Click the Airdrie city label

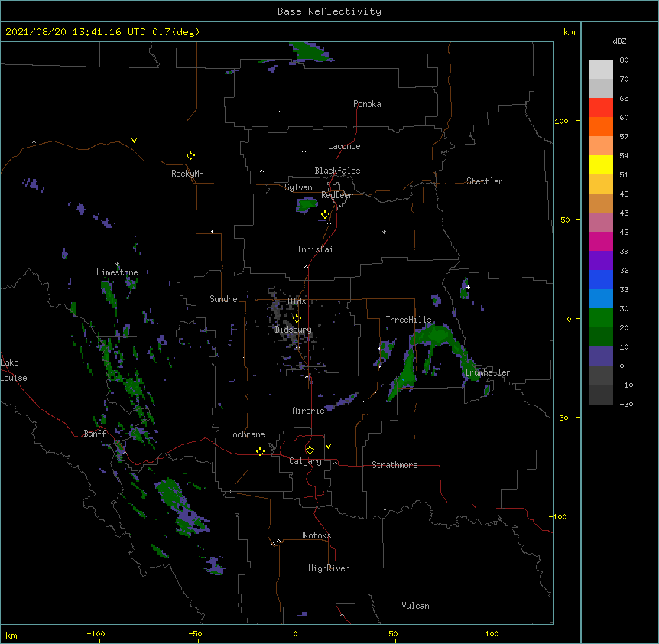(309, 411)
